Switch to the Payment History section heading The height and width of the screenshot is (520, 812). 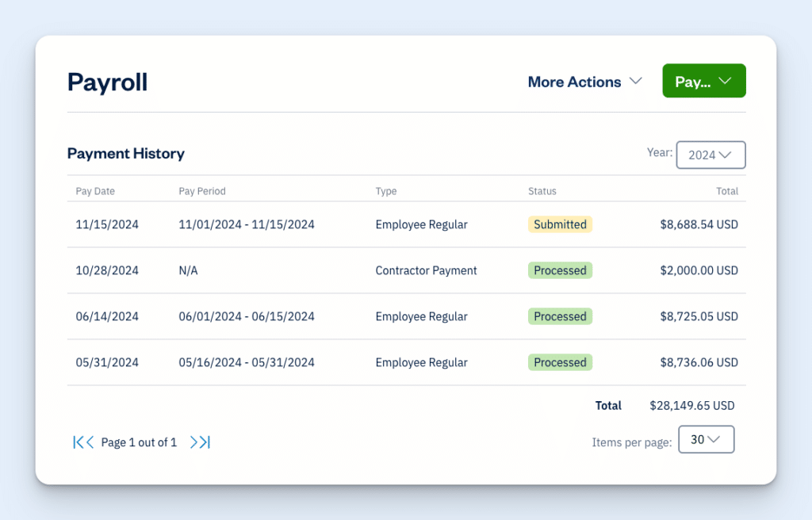[x=125, y=153]
